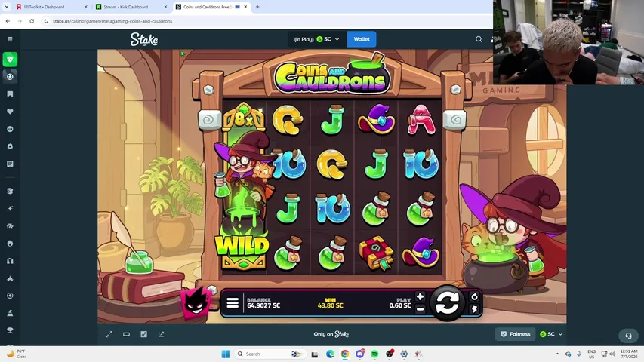The height and width of the screenshot is (362, 644).
Task: Expand the In Play SC currency dropdown
Action: (316, 39)
